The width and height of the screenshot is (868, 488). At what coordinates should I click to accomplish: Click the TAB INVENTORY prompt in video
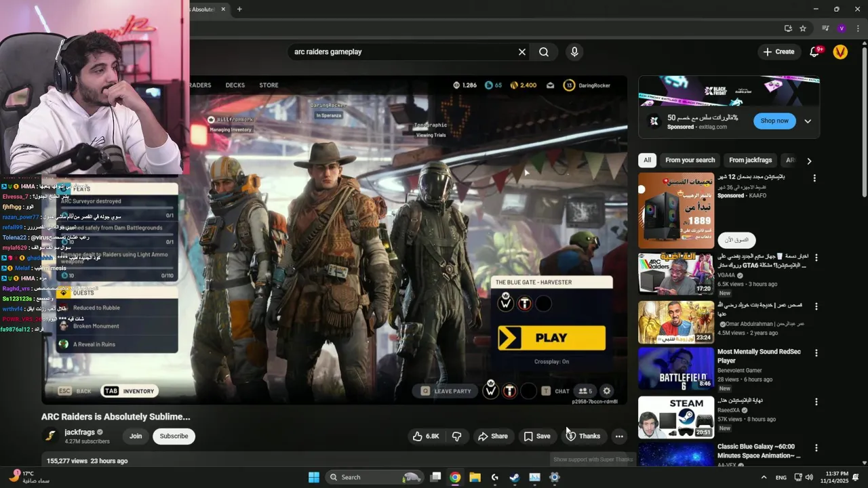130,391
